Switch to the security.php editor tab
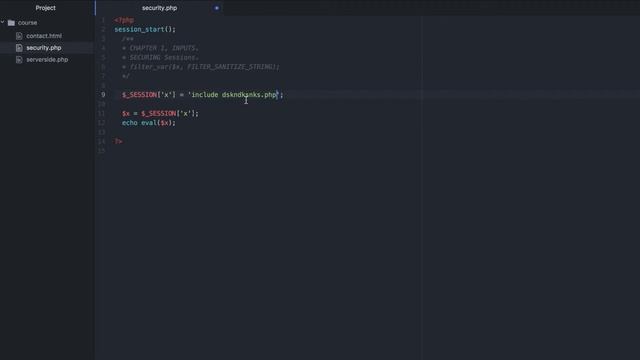 click(160, 8)
